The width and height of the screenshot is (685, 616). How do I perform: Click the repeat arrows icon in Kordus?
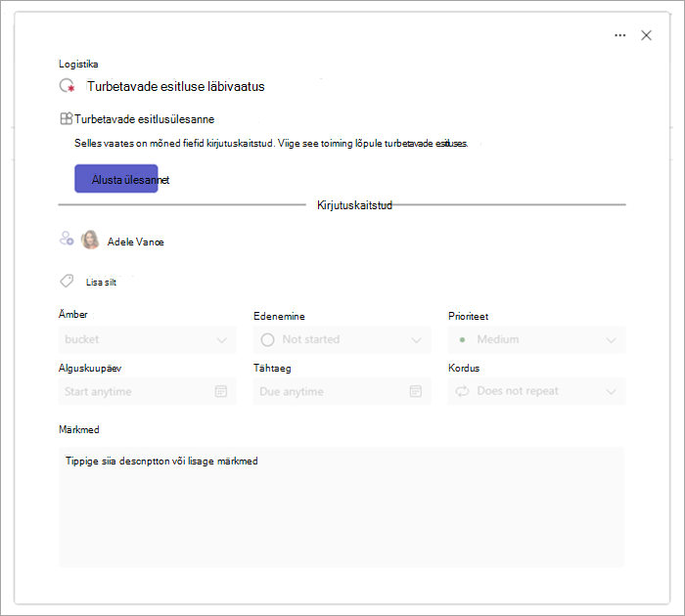(x=462, y=391)
